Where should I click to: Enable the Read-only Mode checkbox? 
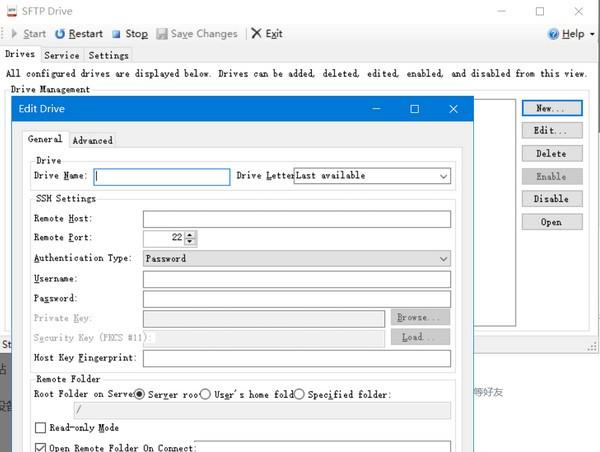coord(40,428)
